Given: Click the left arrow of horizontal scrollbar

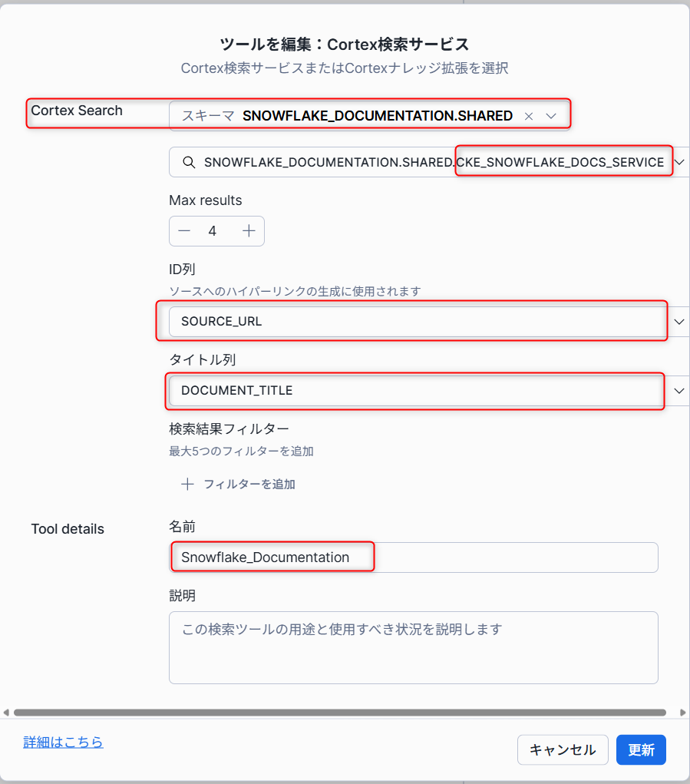Looking at the screenshot, I should (6, 713).
